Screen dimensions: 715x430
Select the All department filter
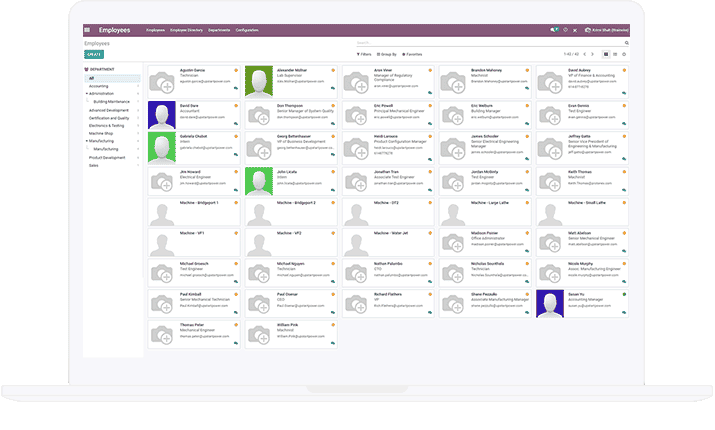click(x=92, y=78)
